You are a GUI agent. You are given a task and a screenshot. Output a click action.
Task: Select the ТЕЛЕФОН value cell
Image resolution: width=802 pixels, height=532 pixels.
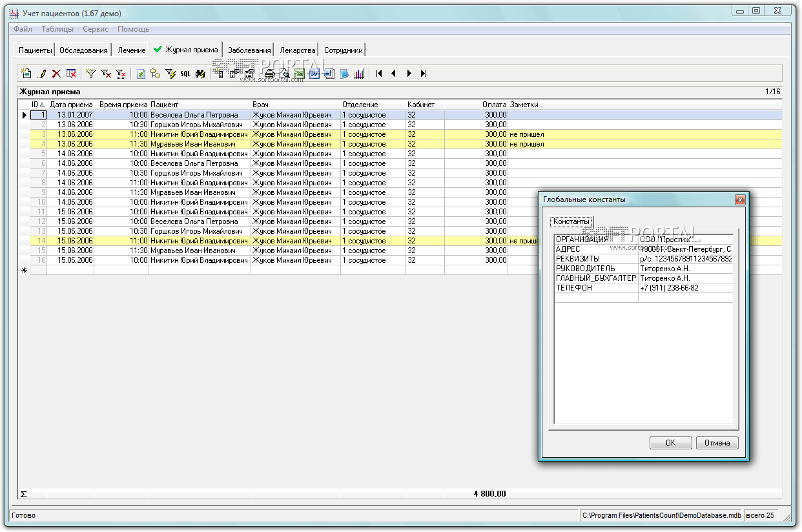click(x=685, y=288)
